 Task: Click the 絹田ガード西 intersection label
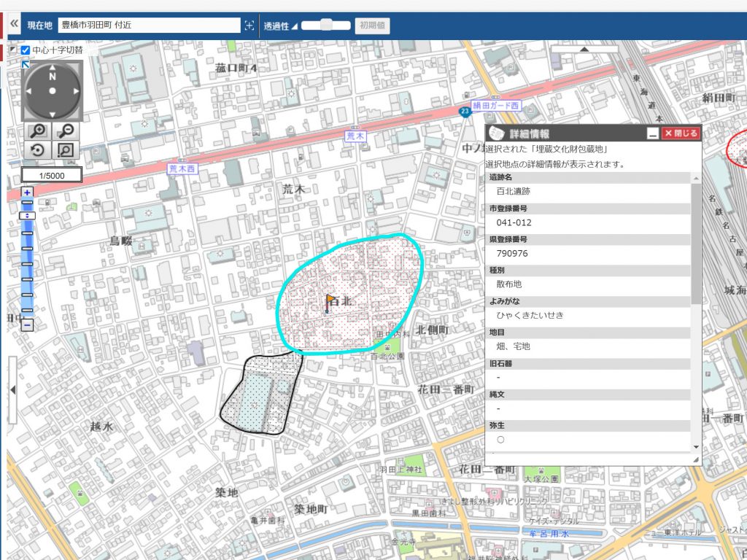pos(496,106)
